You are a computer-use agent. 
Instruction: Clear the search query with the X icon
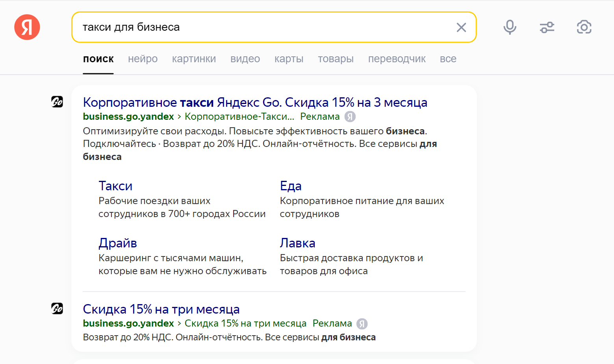(x=461, y=27)
